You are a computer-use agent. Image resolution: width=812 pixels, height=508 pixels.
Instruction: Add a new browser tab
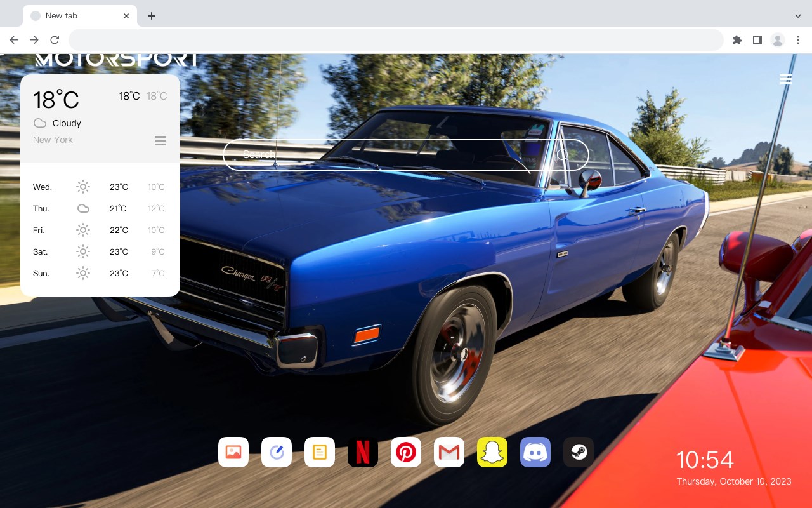pyautogui.click(x=152, y=16)
